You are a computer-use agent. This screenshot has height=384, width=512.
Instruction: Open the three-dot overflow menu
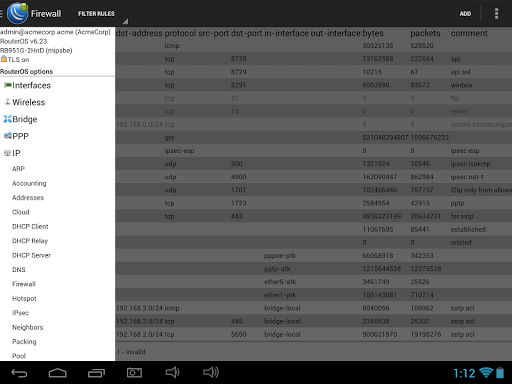pos(496,13)
